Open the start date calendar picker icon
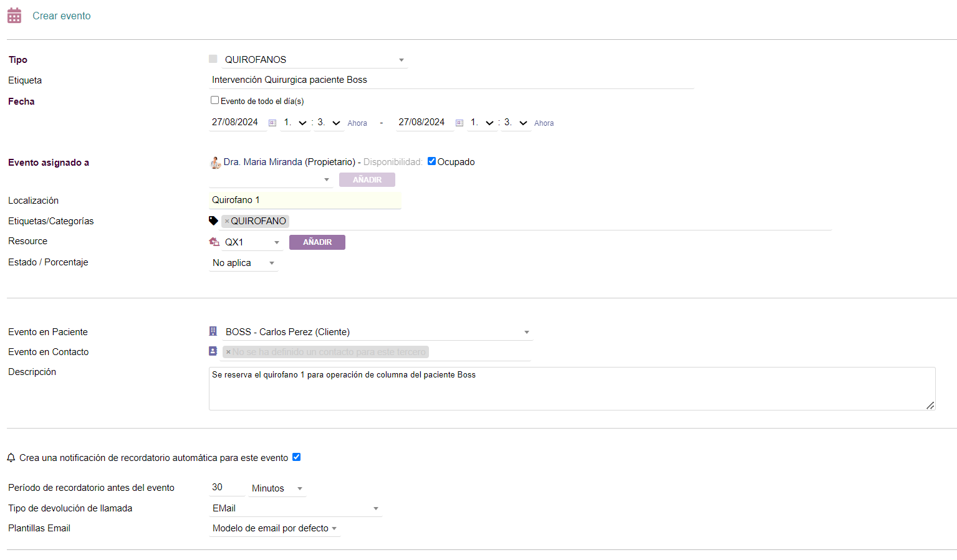Screen dimensions: 957x560 click(x=272, y=123)
